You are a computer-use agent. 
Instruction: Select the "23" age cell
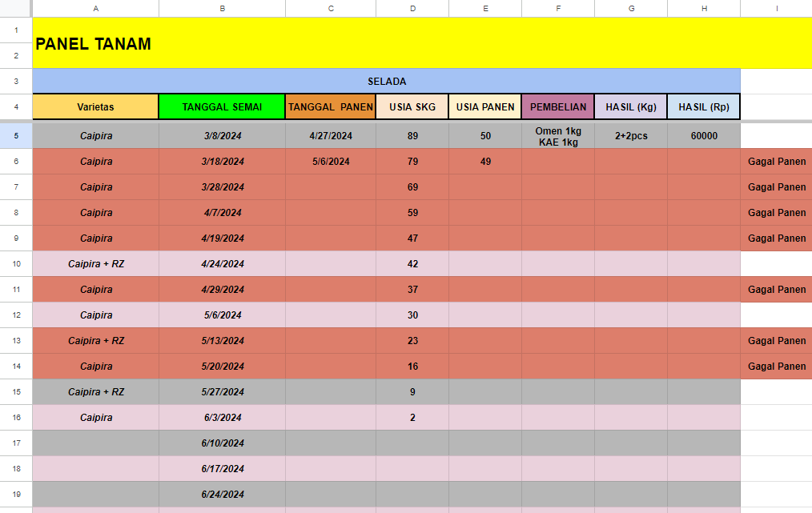pyautogui.click(x=412, y=341)
